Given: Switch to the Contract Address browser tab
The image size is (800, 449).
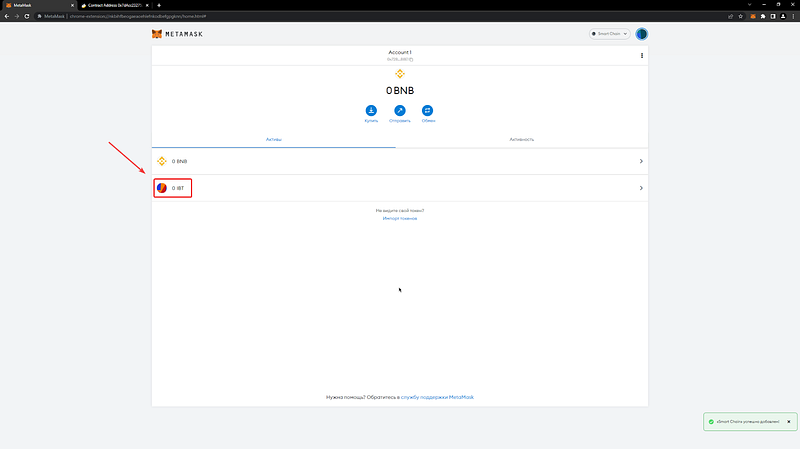Looking at the screenshot, I should pos(114,5).
